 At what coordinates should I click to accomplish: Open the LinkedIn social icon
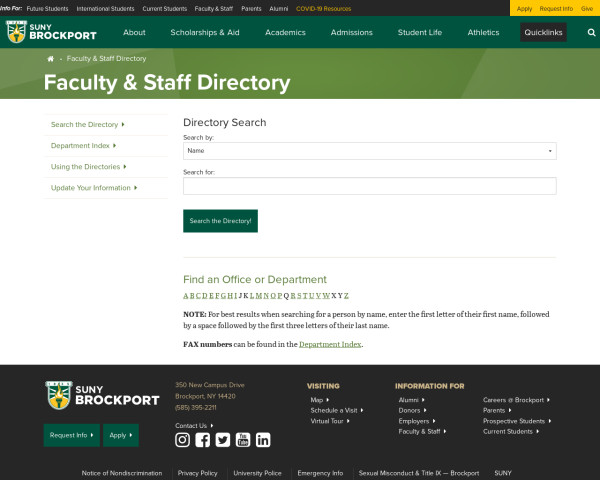click(x=263, y=440)
